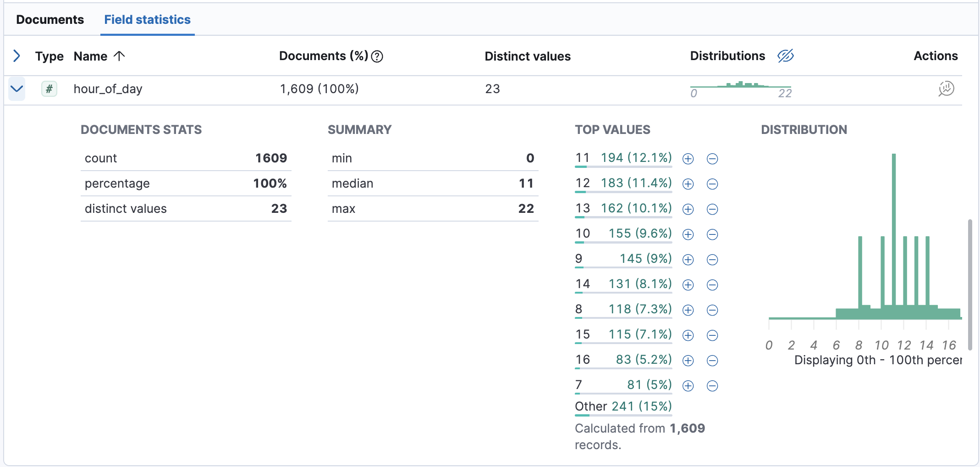Viewport: 980px width, 467px height.
Task: Select the Field statistics tab
Action: pos(147,19)
